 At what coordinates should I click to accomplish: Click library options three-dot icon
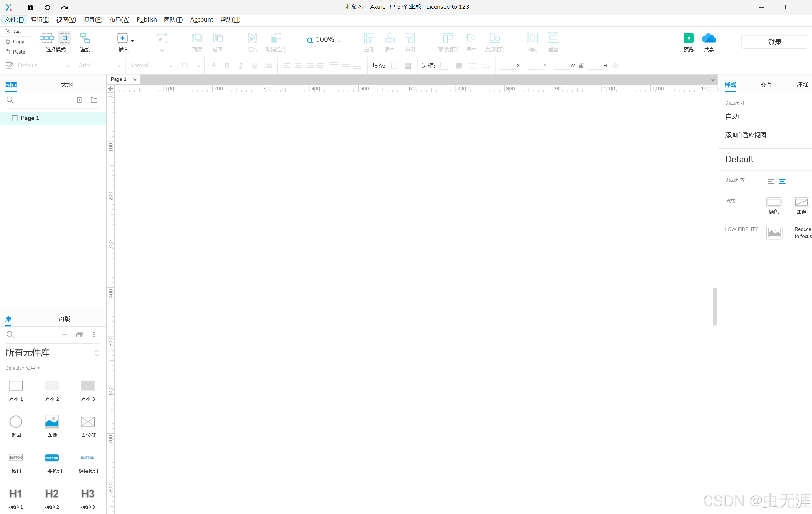pyautogui.click(x=94, y=335)
